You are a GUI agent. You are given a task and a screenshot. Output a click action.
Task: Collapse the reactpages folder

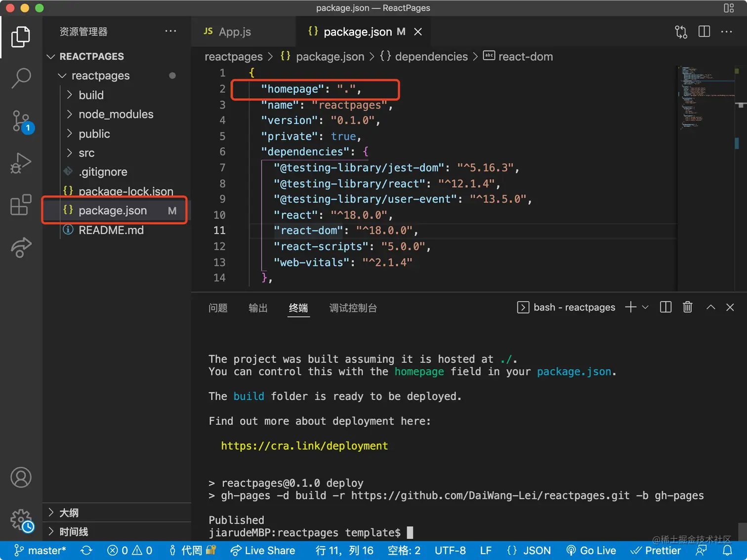[x=100, y=76]
